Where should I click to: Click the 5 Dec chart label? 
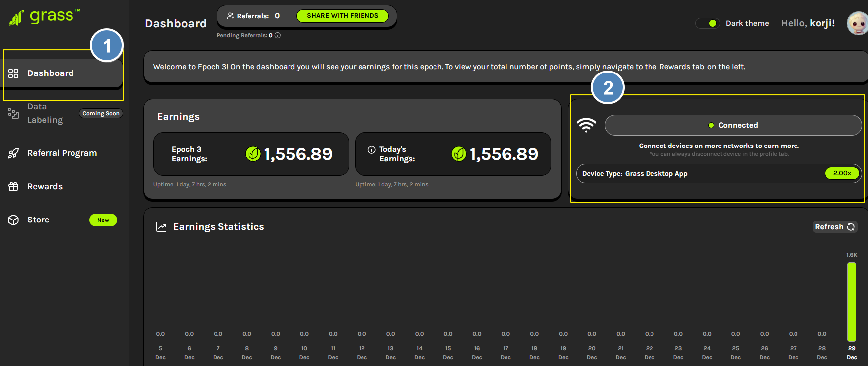click(160, 353)
